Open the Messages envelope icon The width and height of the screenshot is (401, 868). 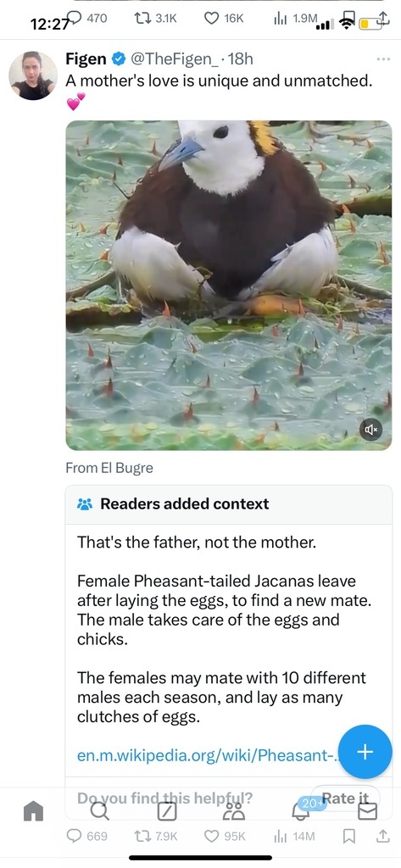(x=368, y=811)
